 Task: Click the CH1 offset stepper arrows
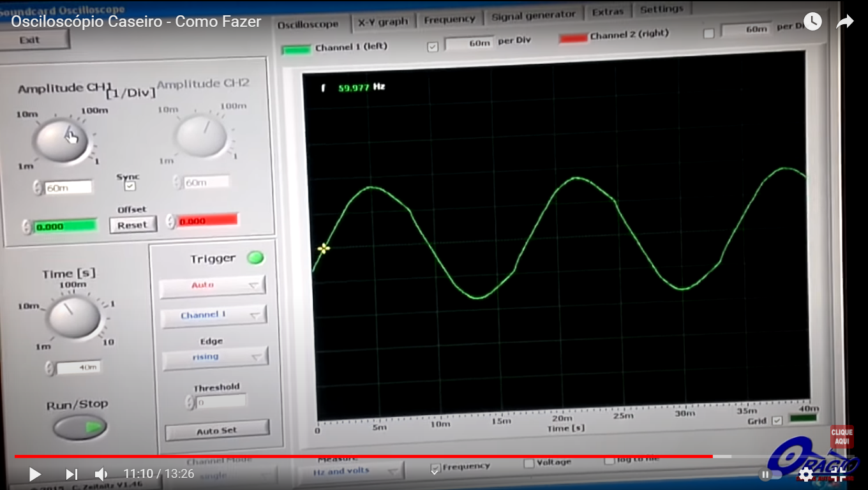pyautogui.click(x=26, y=227)
